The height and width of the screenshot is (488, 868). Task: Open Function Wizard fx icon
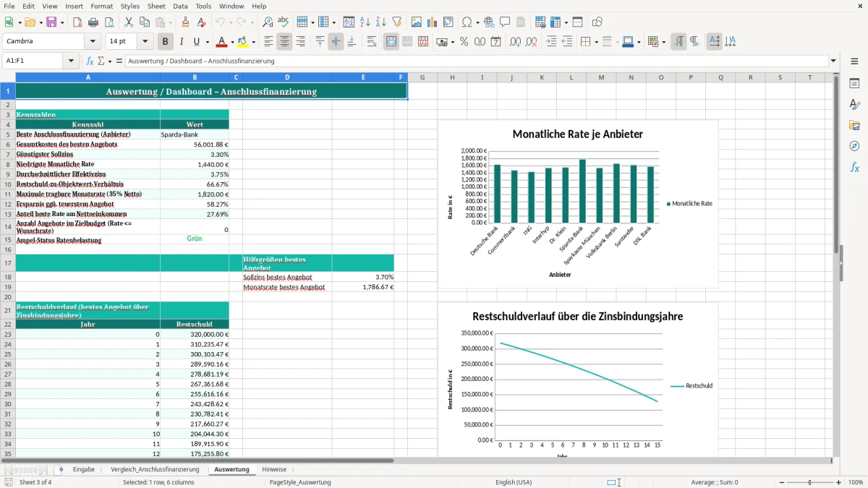pos(90,61)
